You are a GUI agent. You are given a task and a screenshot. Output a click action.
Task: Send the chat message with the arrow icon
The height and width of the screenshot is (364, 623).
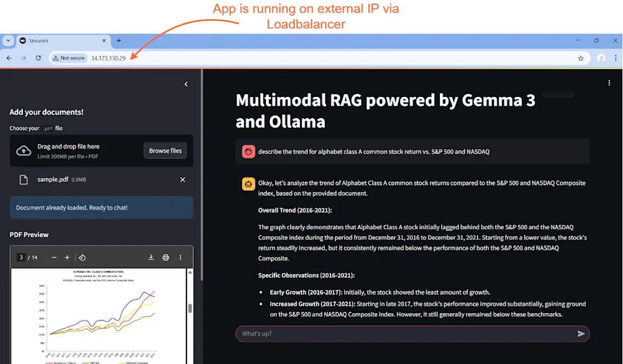point(582,334)
